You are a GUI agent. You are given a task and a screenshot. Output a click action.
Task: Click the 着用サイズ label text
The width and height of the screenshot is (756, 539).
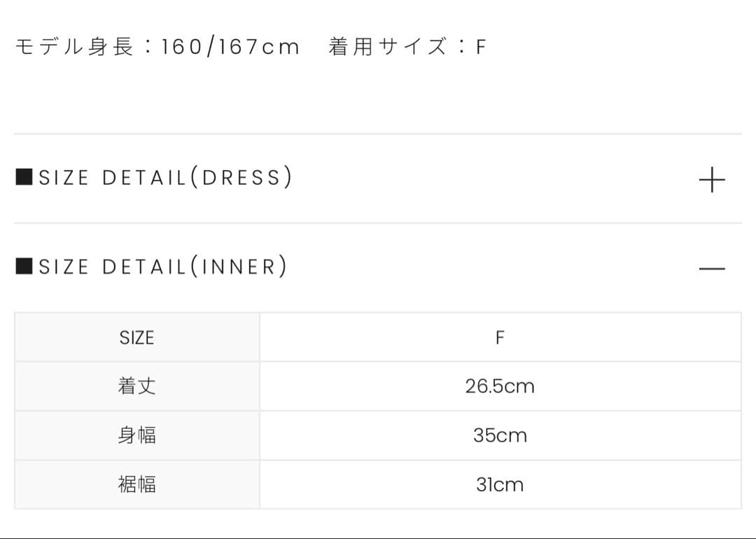tap(387, 47)
